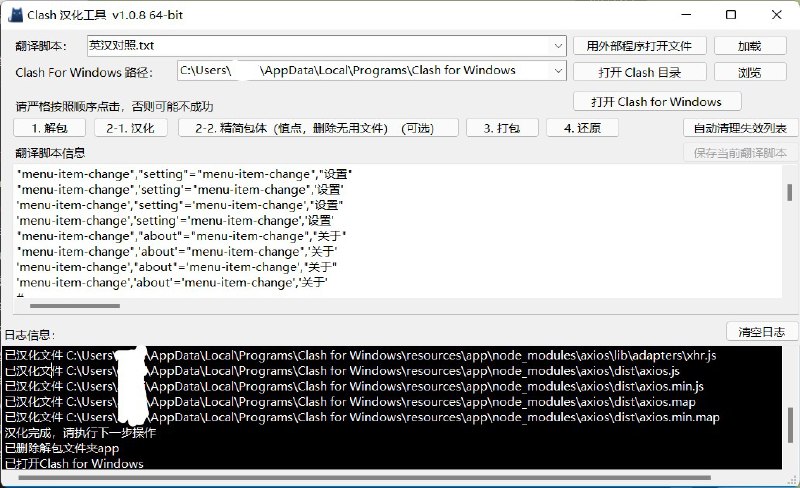This screenshot has height=488, width=800.
Task: Maximize the Clash 汉化工具 window
Action: pos(731,15)
